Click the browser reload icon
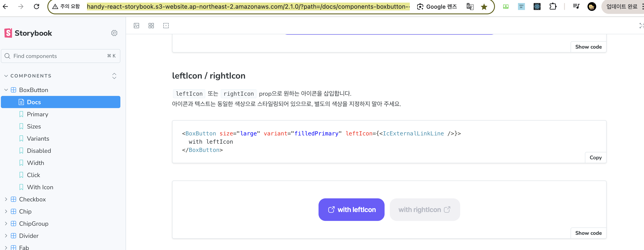Screen dimensions: 644x250 point(37,7)
